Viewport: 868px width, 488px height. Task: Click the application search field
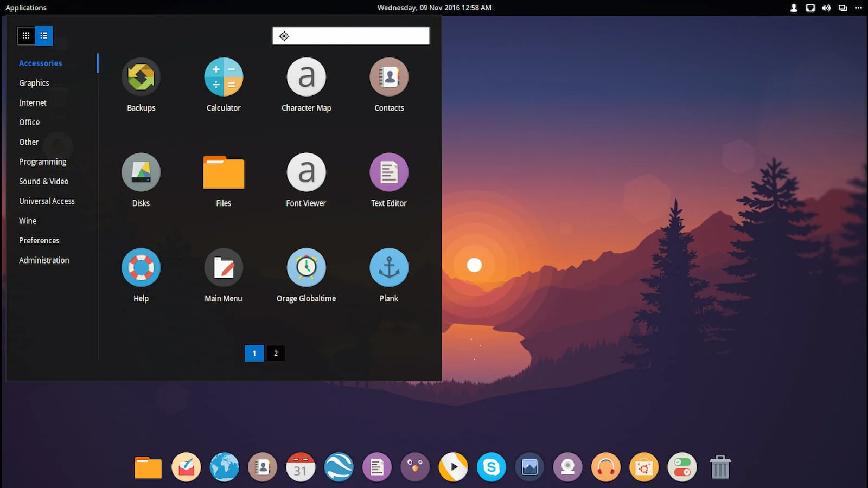point(351,35)
